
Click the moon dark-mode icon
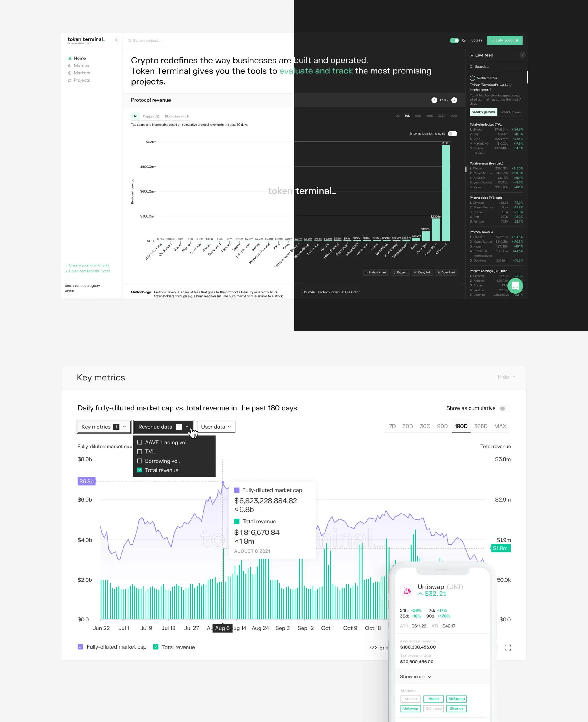[464, 40]
